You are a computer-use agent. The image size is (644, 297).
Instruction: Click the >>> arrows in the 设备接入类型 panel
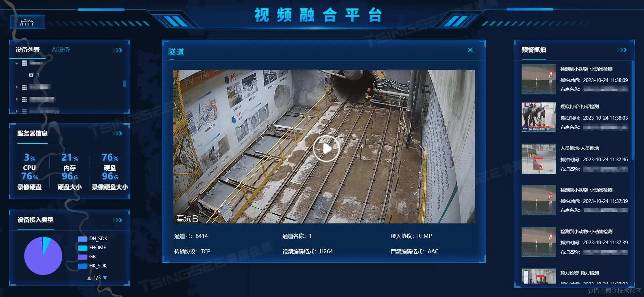coord(117,220)
